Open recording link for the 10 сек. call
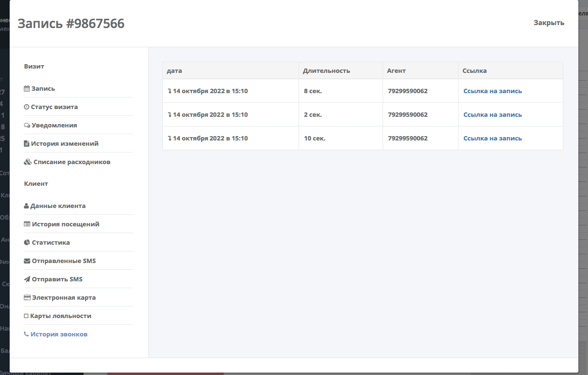The image size is (588, 375). click(x=492, y=139)
